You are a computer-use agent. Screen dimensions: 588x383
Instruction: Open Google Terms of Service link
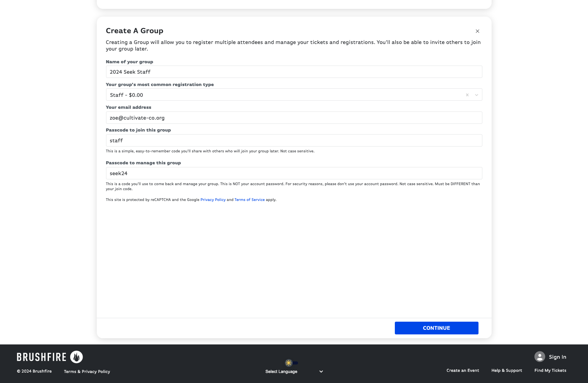[x=249, y=200]
